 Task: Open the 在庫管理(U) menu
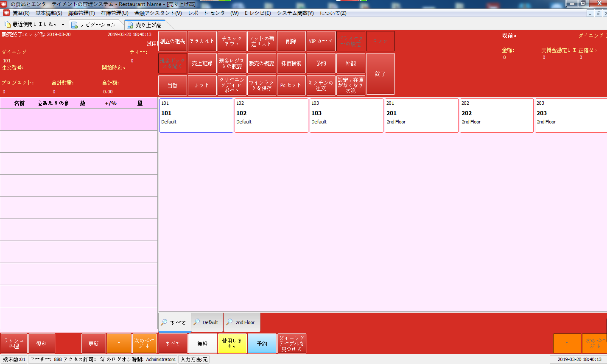pyautogui.click(x=115, y=13)
